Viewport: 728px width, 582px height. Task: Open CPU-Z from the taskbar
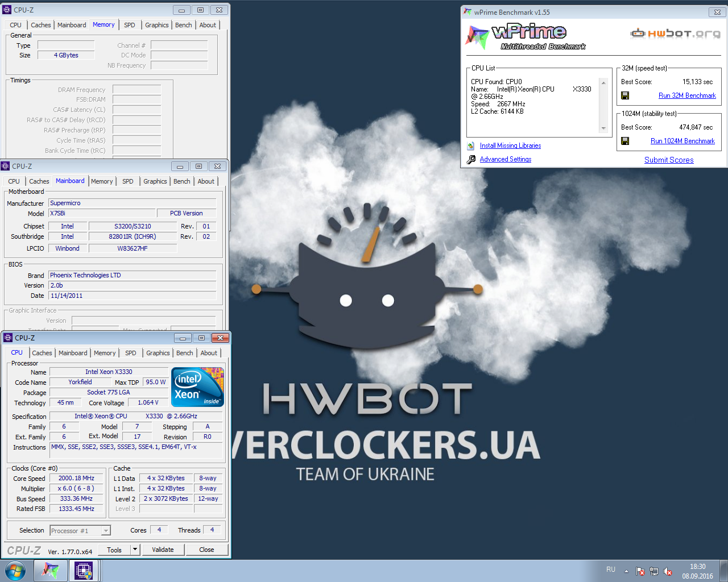(84, 571)
